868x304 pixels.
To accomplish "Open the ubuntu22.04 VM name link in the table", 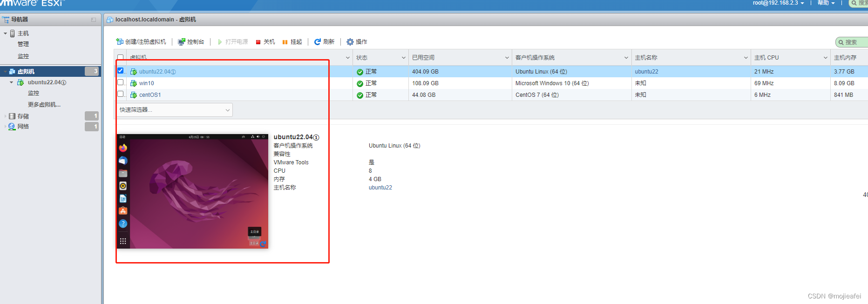I will pyautogui.click(x=157, y=72).
